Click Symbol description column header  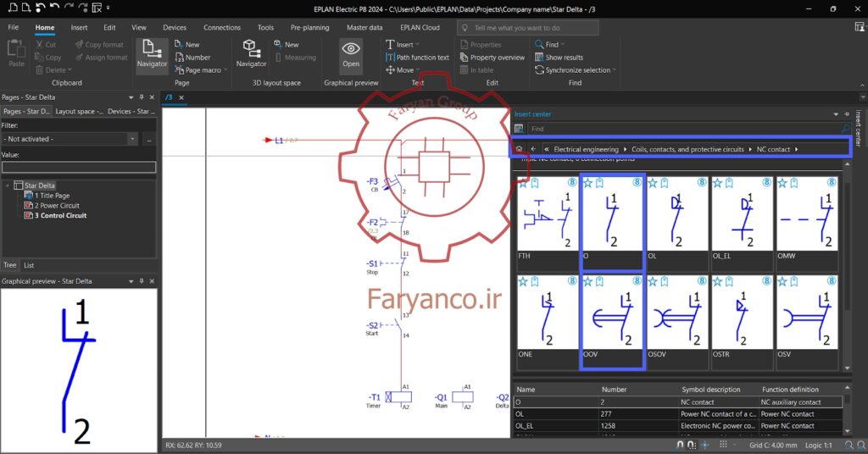pos(711,390)
